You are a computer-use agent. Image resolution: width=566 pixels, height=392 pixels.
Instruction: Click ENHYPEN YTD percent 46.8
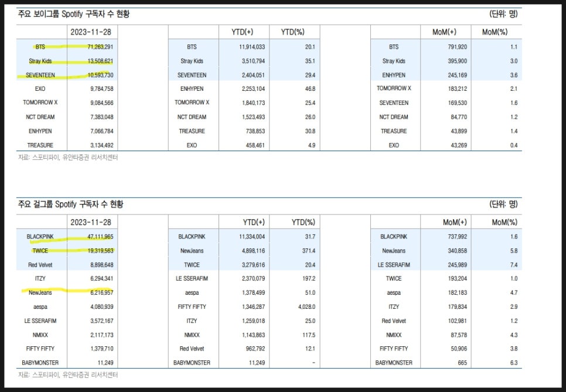pos(310,89)
